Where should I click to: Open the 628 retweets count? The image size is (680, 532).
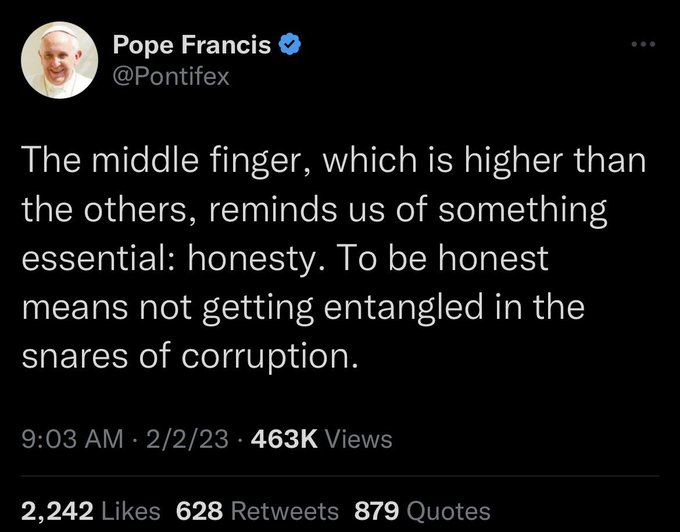[x=199, y=511]
